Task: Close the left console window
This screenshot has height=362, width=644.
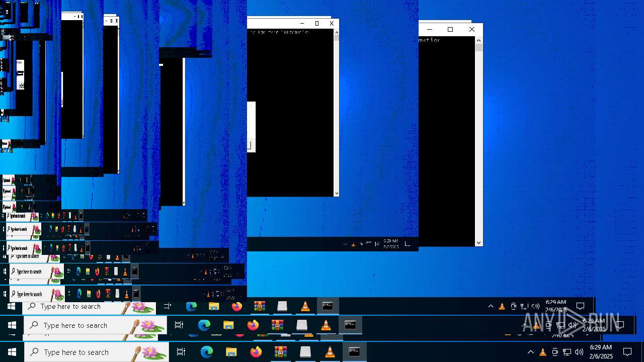Action: 332,24
